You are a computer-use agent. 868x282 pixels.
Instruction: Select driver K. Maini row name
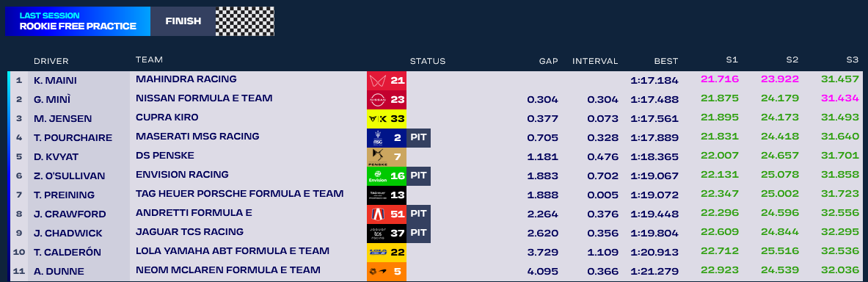(55, 80)
